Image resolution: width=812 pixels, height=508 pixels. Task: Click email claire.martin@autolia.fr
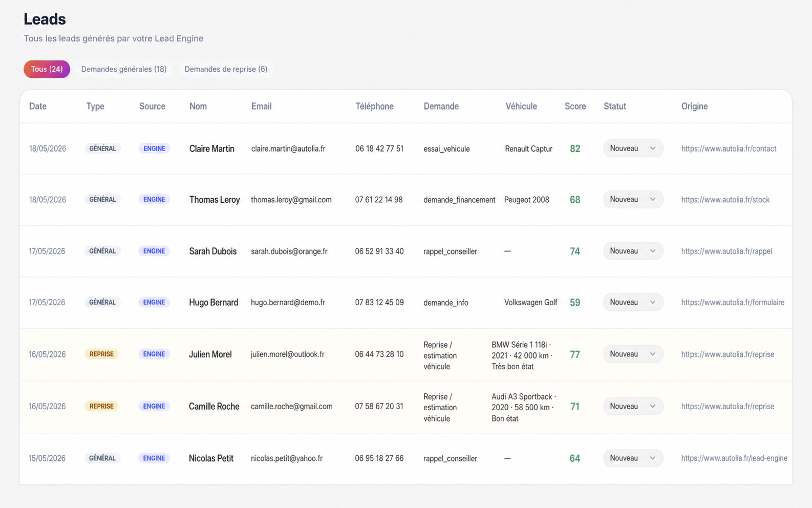pos(288,149)
